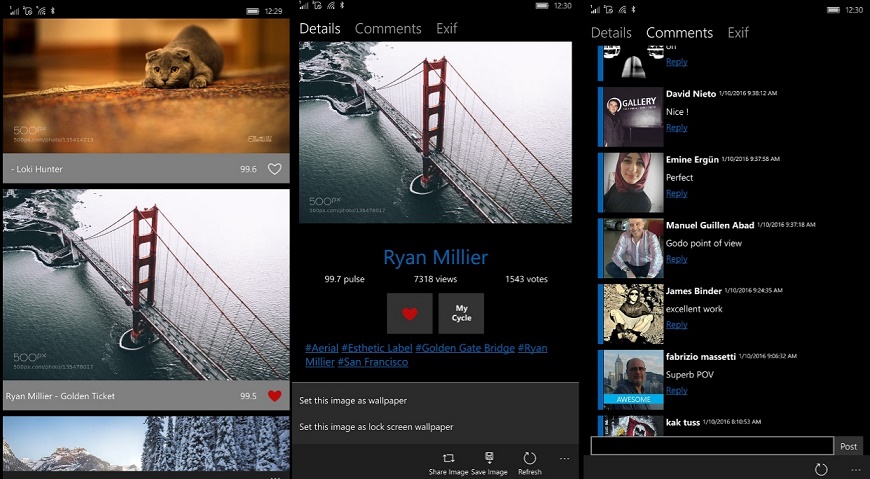870x479 pixels.
Task: Choose Set this image as lock screen wallpaper
Action: tap(376, 427)
